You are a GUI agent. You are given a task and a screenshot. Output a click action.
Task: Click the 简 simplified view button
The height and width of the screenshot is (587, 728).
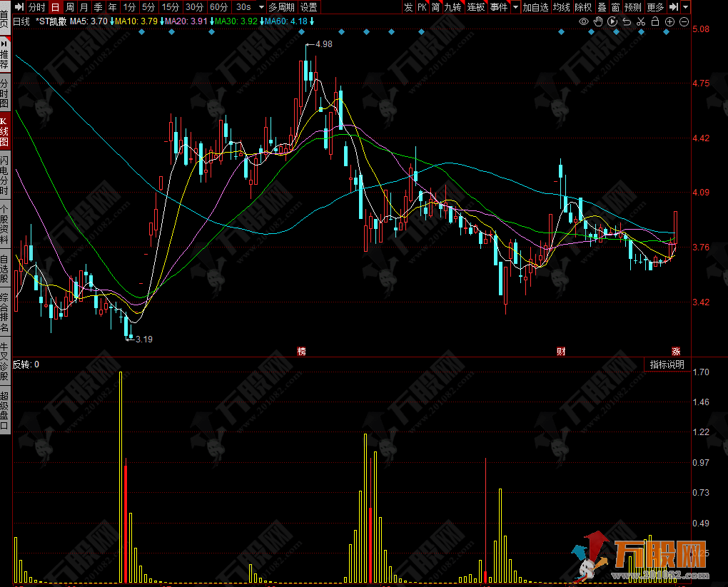tap(435, 7)
